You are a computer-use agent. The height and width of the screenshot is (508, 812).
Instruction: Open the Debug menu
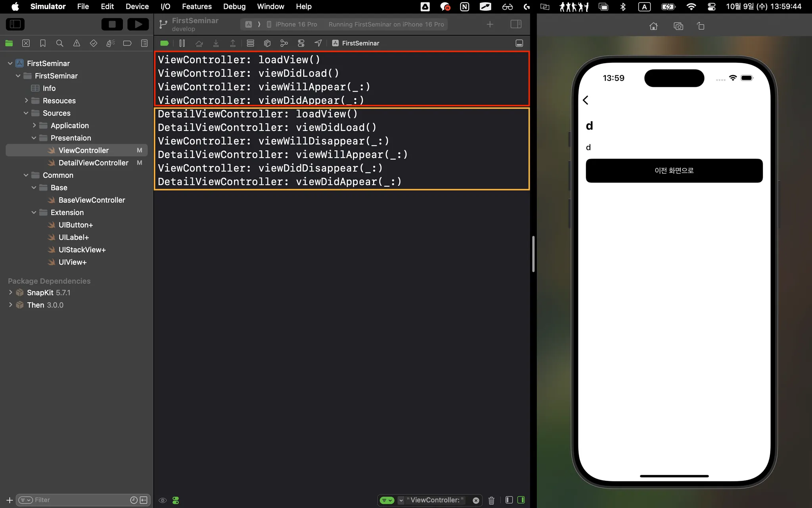(234, 6)
